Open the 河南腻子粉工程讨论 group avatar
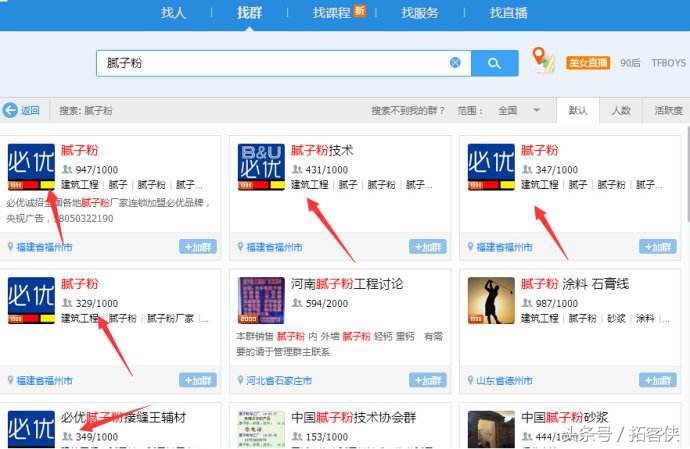Image resolution: width=690 pixels, height=449 pixels. point(261,300)
